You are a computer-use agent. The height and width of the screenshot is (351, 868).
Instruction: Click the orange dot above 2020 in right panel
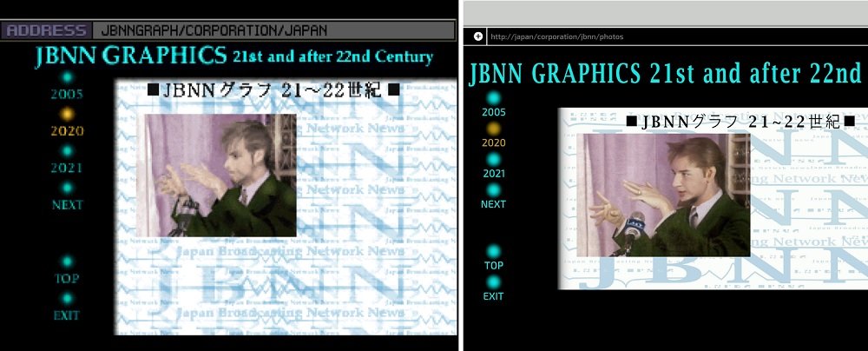tap(494, 129)
